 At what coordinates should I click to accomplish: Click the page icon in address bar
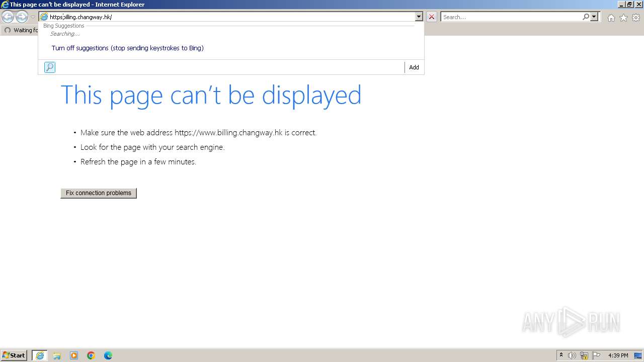pyautogui.click(x=44, y=17)
